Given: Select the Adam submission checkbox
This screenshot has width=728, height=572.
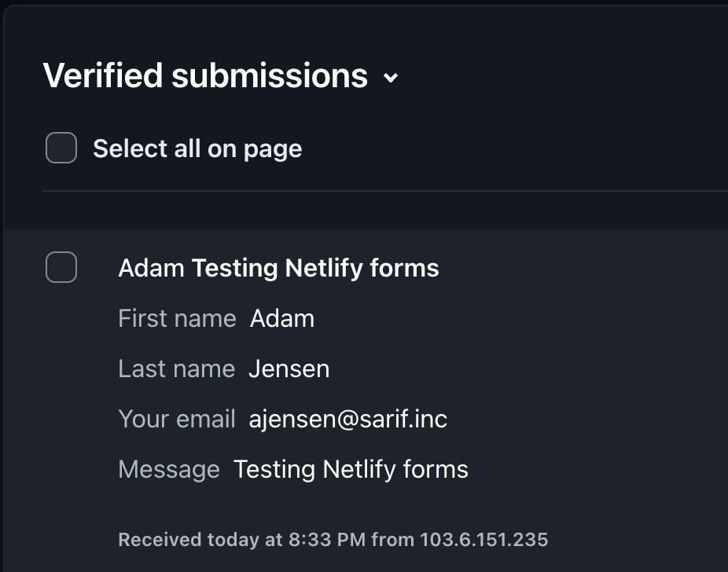Looking at the screenshot, I should pos(61,267).
